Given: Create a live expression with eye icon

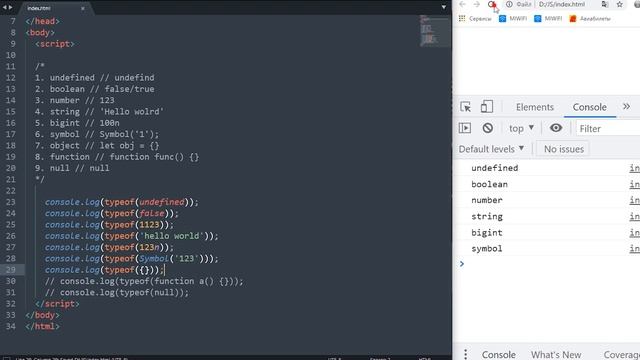Looking at the screenshot, I should pos(556,128).
